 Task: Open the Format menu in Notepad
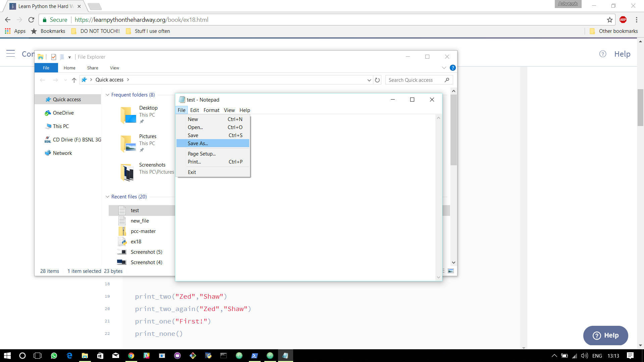[x=211, y=110]
